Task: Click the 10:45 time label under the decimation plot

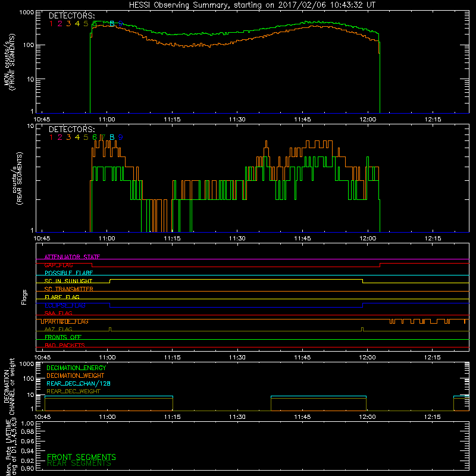Action: [42, 417]
